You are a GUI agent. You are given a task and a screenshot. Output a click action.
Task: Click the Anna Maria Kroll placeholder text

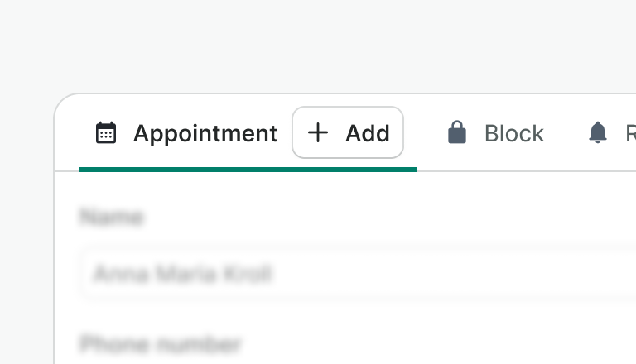point(183,274)
